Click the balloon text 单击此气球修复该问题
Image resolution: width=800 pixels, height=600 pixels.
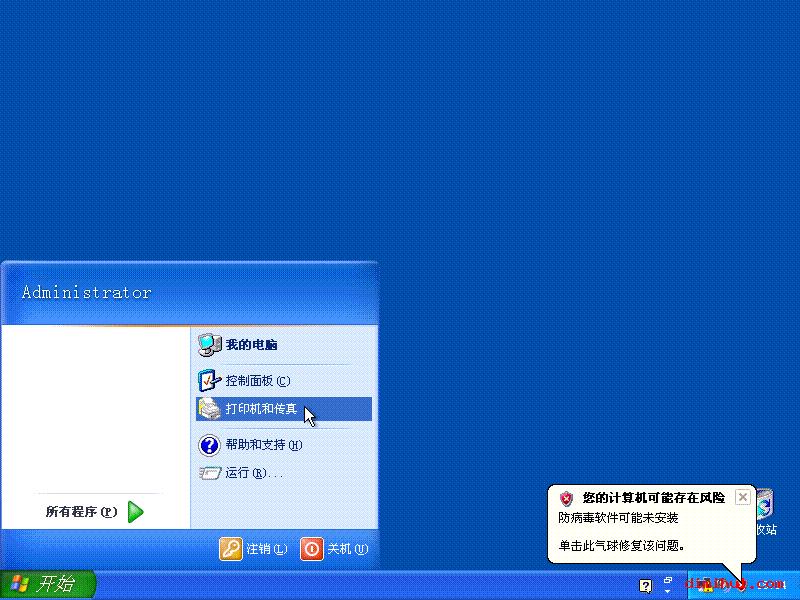pyautogui.click(x=621, y=546)
